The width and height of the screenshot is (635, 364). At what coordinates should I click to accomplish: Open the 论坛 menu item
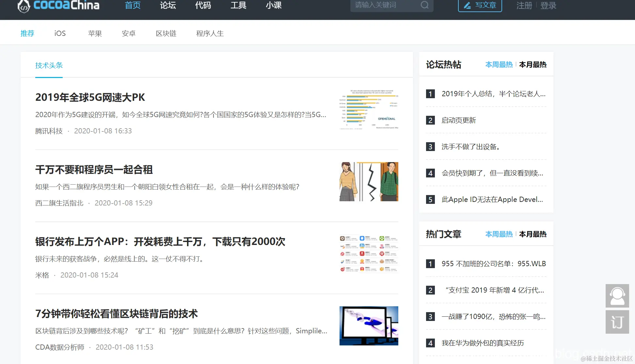pos(167,5)
